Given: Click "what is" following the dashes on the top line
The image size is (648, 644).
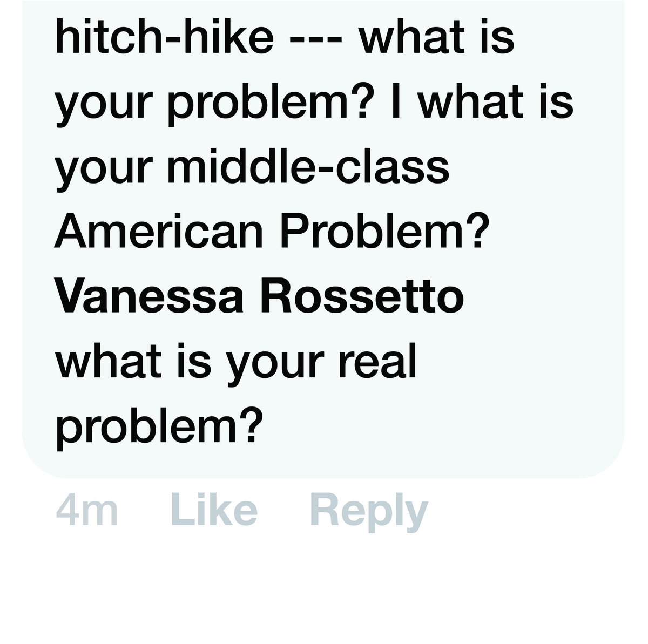Looking at the screenshot, I should point(437,39).
